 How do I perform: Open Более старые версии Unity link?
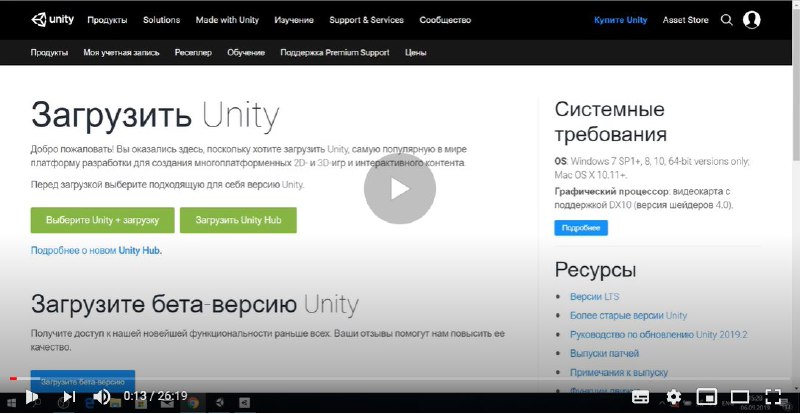pos(628,315)
